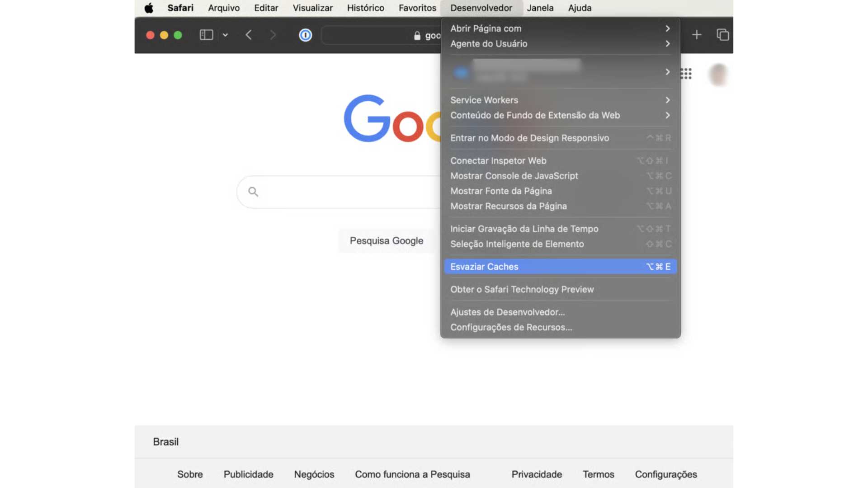Open the Termos footer link
This screenshot has width=868, height=488.
[x=599, y=474]
